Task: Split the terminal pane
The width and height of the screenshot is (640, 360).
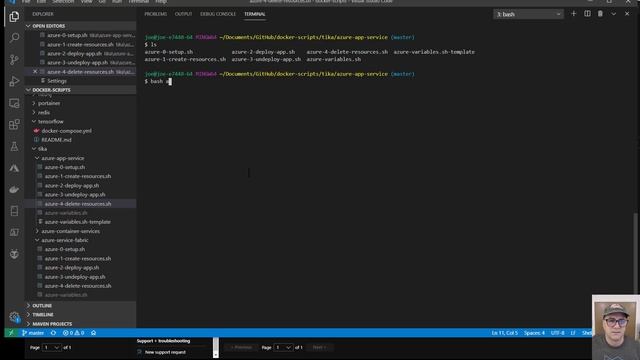Action: (x=587, y=14)
